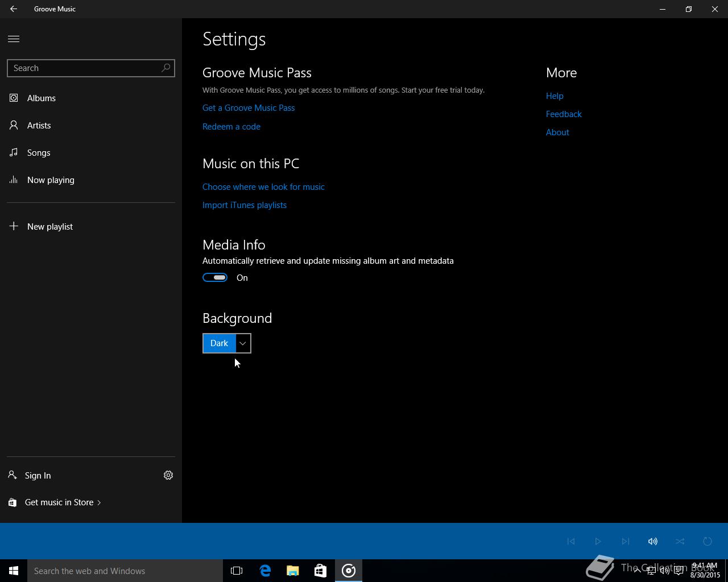
Task: Open Artists in the sidebar
Action: [x=91, y=125]
